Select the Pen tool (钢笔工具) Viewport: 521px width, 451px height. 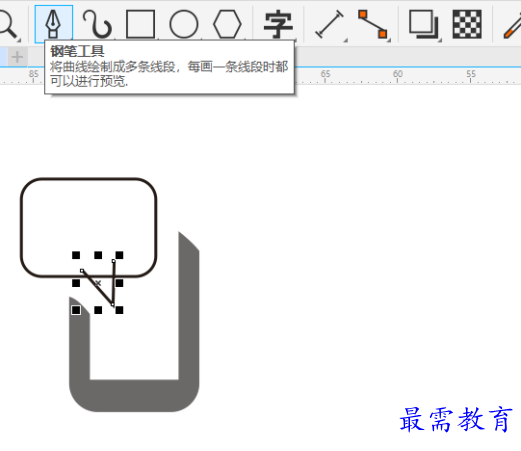pos(53,24)
